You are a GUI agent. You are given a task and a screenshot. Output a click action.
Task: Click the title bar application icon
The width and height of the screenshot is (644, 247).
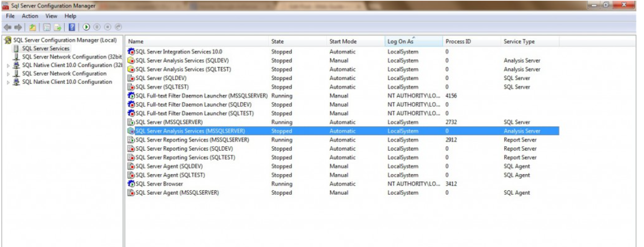click(x=5, y=6)
